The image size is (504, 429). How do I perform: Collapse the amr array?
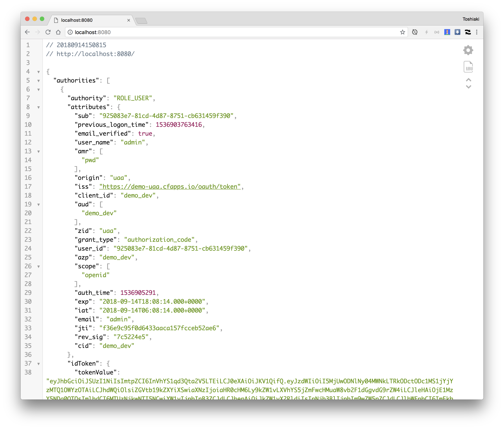[38, 151]
